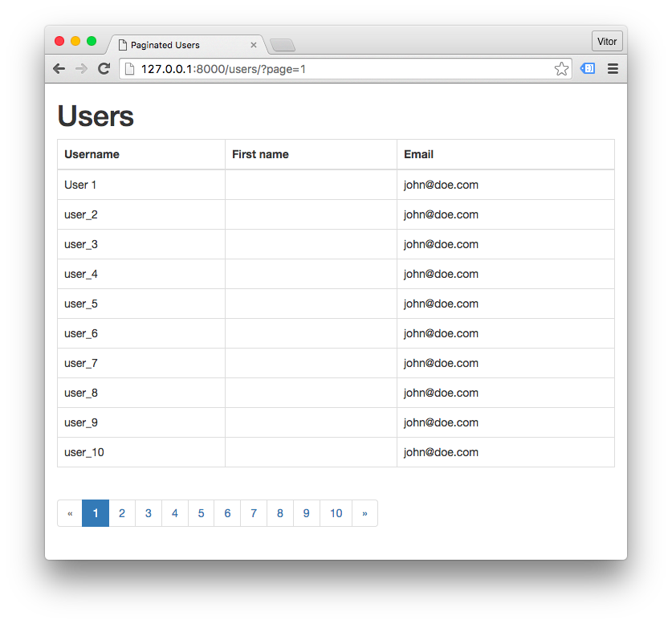Navigate to page 5 of users
This screenshot has width=672, height=624.
point(201,513)
